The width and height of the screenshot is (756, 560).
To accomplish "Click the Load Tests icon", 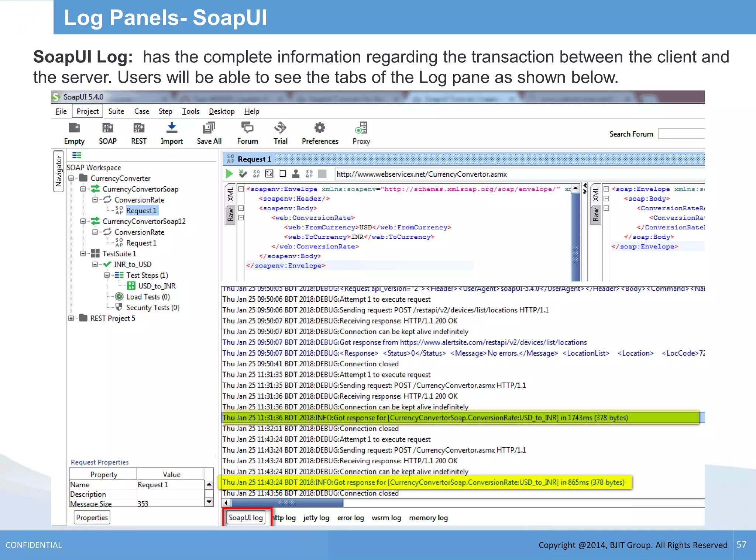I will [119, 296].
